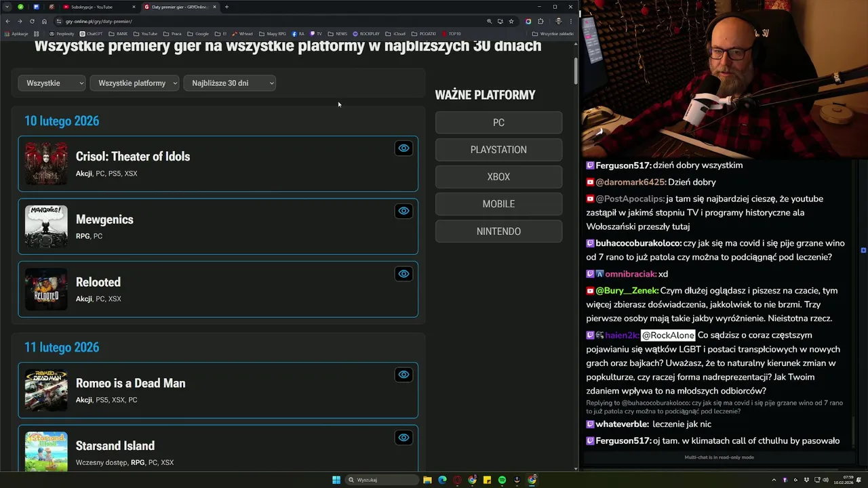Click the taskbar Wyszukaj search box
The image size is (868, 488).
pos(382,480)
